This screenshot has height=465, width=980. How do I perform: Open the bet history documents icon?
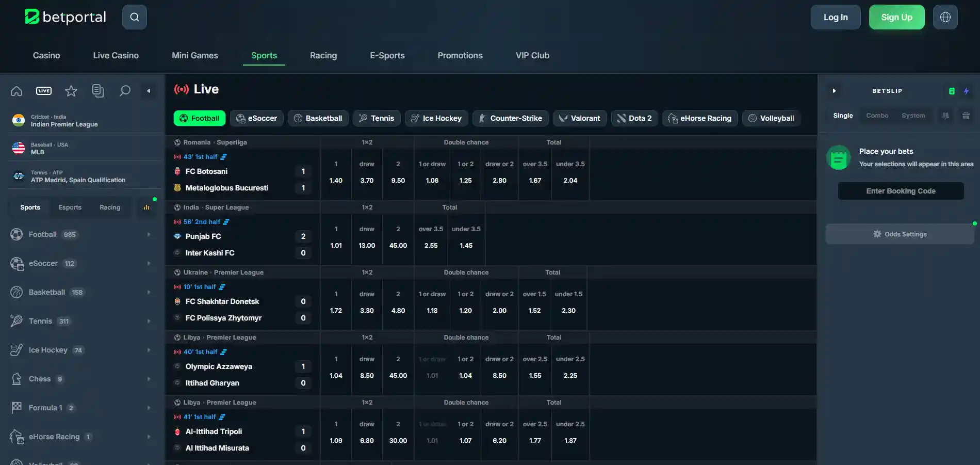[98, 91]
